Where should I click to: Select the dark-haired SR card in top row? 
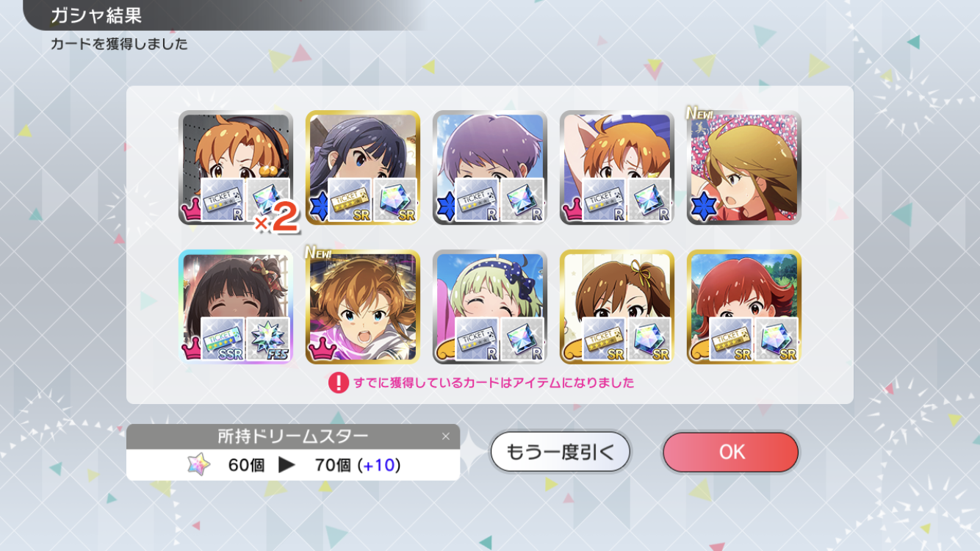click(x=363, y=168)
